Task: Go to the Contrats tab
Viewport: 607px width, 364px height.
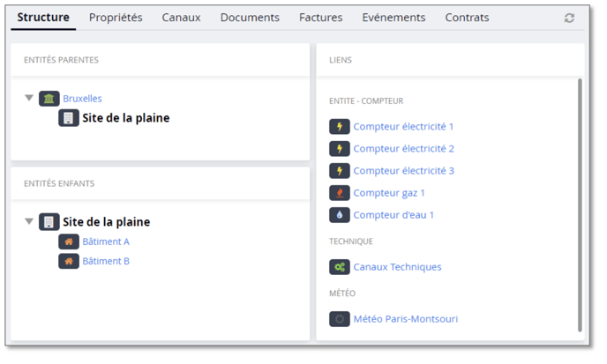Action: pyautogui.click(x=467, y=18)
